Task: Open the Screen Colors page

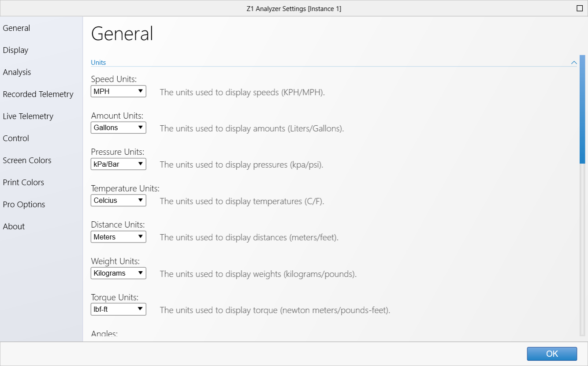Action: (27, 161)
